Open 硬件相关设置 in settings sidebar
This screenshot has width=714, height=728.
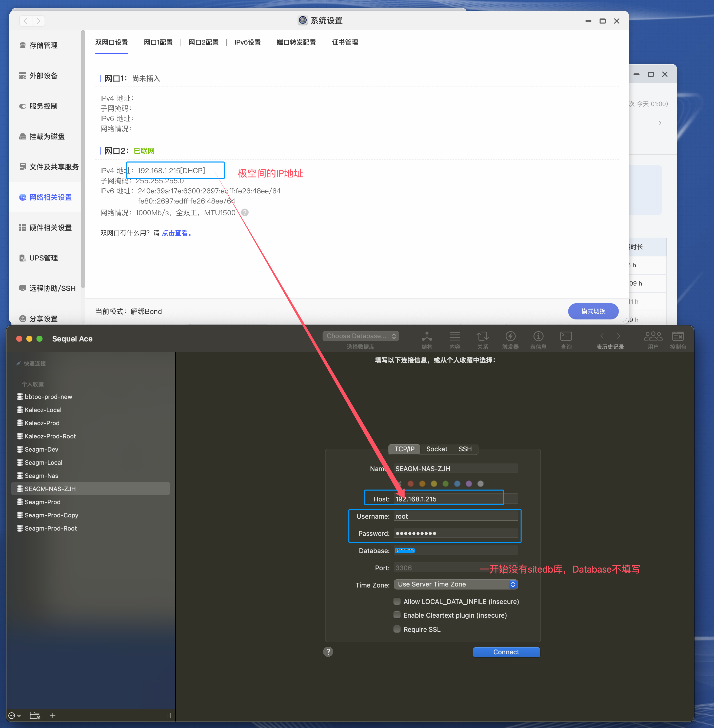coord(45,228)
